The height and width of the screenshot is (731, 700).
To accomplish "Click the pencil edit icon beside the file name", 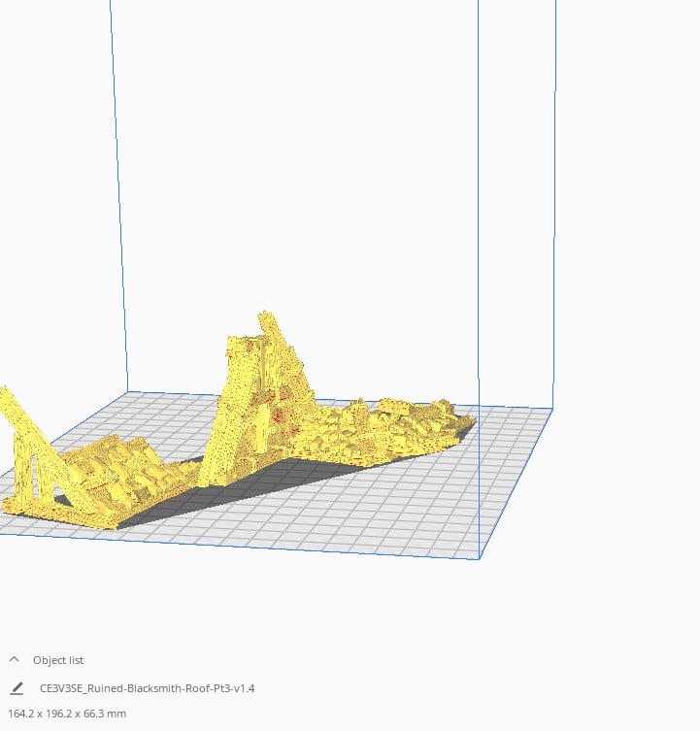I will pos(17,688).
